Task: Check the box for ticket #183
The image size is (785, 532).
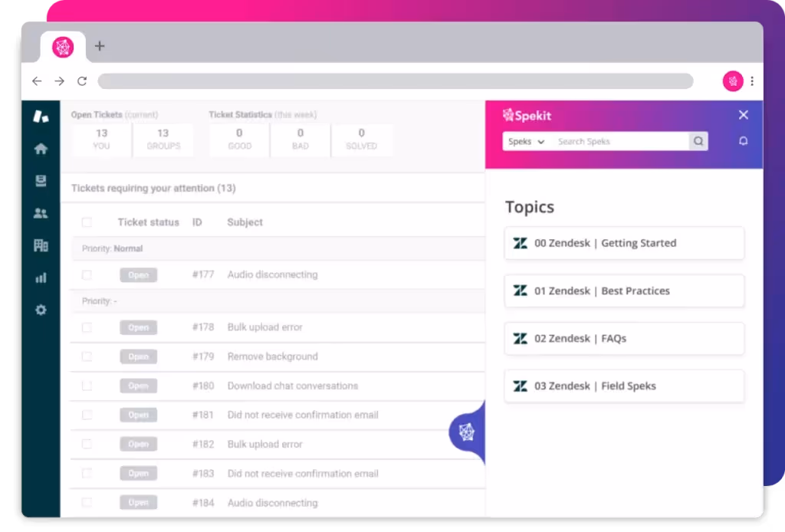Action: (x=87, y=474)
